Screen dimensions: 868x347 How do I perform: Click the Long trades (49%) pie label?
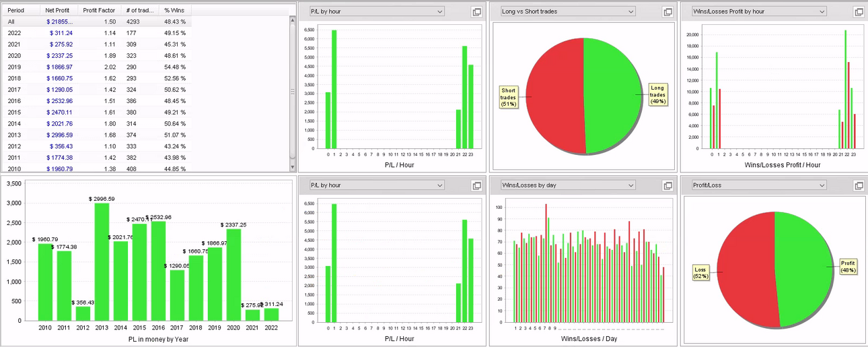click(657, 94)
